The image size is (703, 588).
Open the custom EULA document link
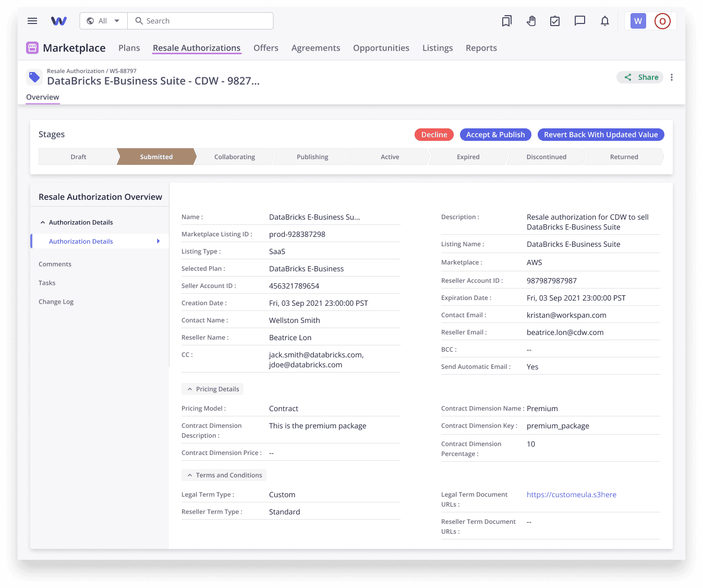coord(572,495)
